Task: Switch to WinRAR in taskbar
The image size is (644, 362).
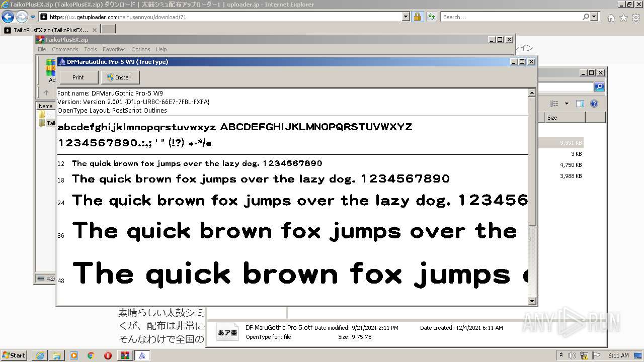Action: [x=125, y=355]
